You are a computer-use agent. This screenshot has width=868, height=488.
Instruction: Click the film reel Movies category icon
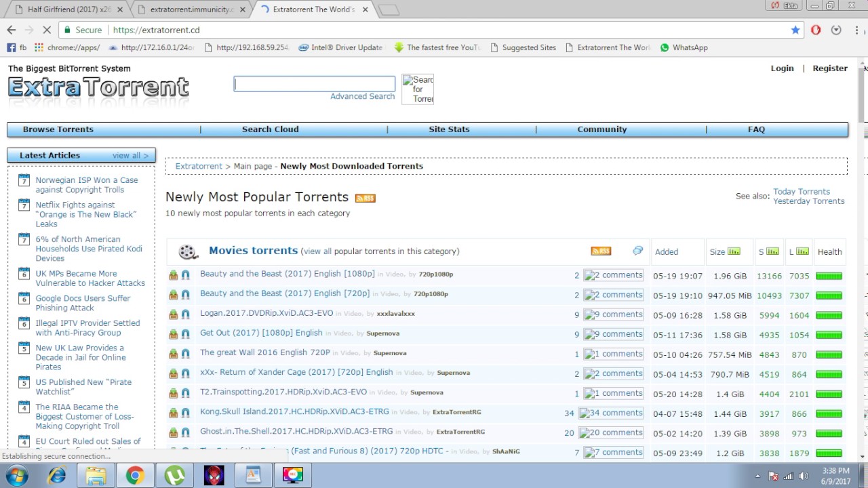188,251
